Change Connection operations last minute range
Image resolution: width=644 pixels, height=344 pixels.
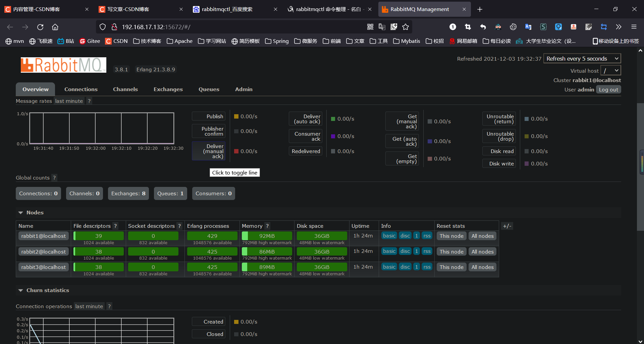coord(89,306)
